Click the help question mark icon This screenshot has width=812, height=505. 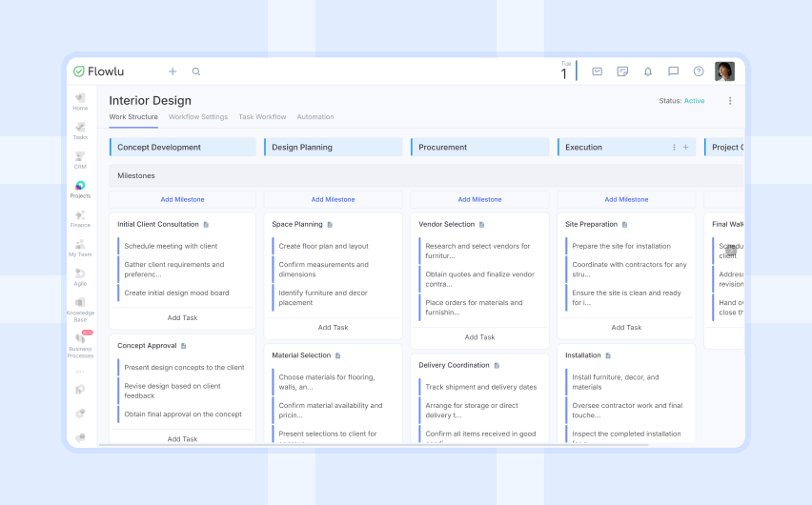[x=699, y=71]
